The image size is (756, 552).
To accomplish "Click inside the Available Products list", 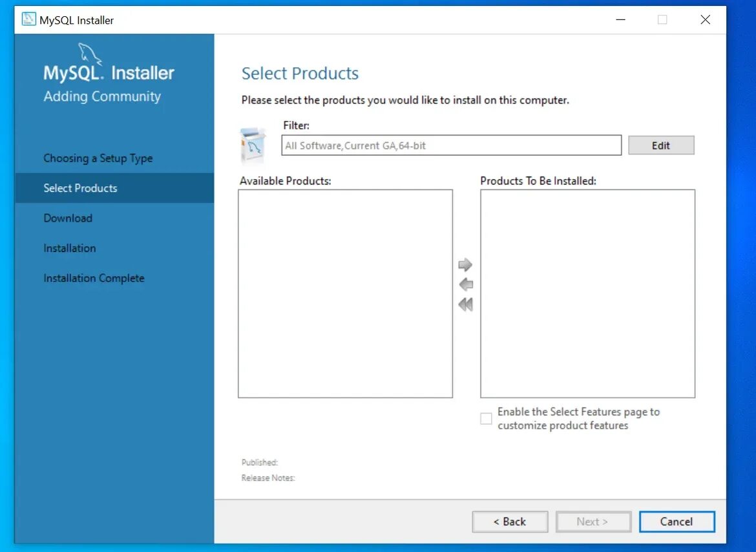I will coord(345,293).
